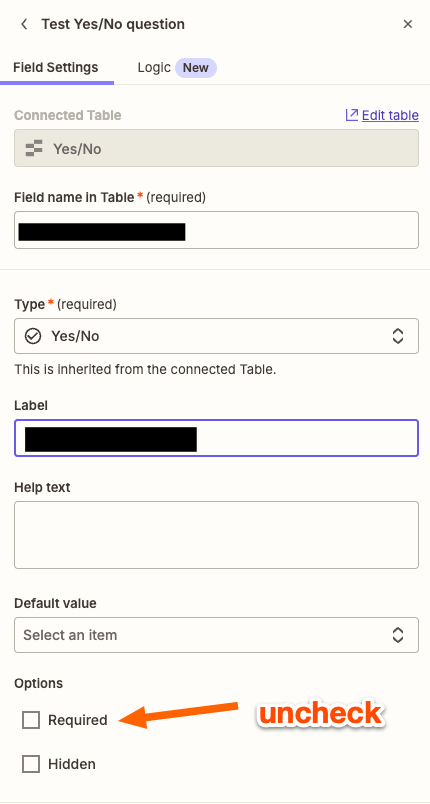Click the Required option label

click(x=78, y=720)
